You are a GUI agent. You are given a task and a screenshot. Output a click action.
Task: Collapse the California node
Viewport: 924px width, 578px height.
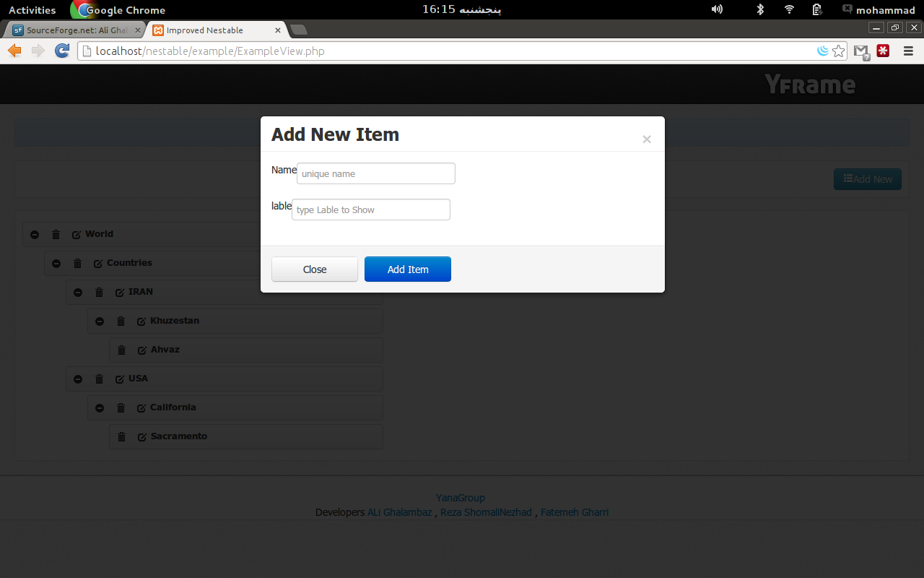[x=100, y=407]
